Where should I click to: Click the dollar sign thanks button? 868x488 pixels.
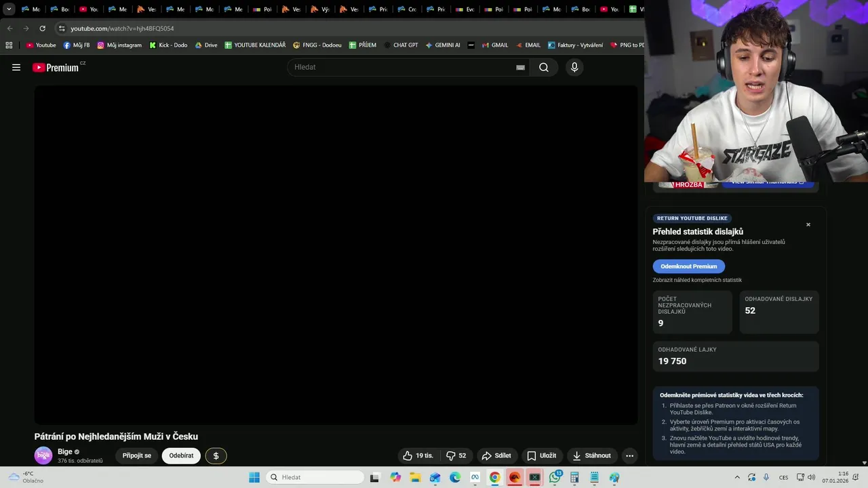(x=216, y=455)
